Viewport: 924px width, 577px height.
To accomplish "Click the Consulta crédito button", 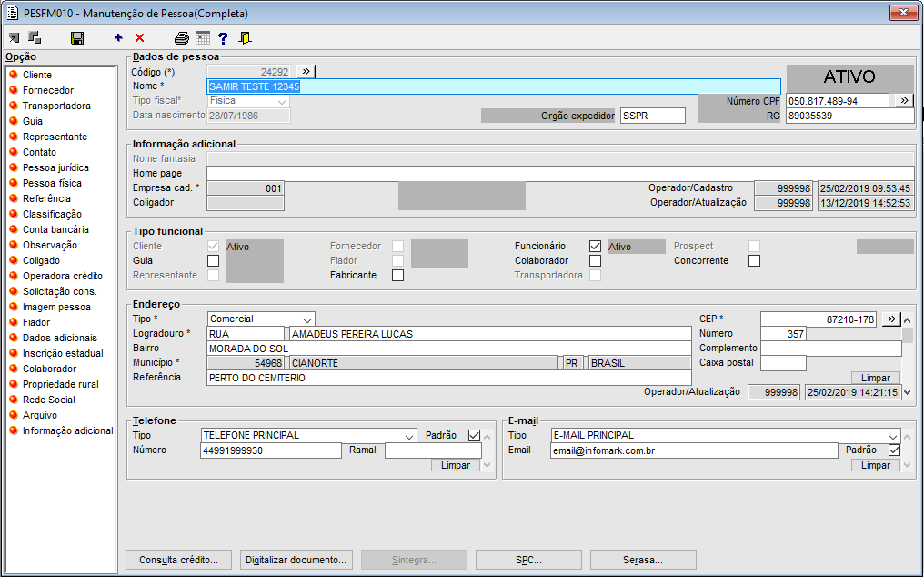I will coord(179,560).
